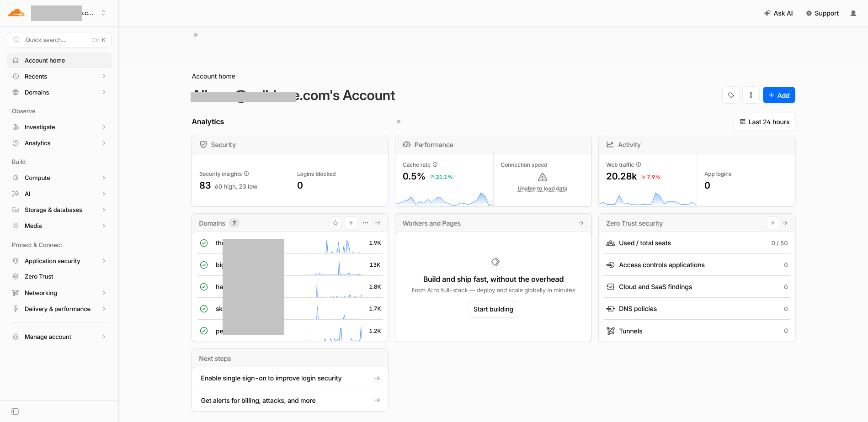Click the 1.9K domain traffic row
The height and width of the screenshot is (422, 868).
290,243
